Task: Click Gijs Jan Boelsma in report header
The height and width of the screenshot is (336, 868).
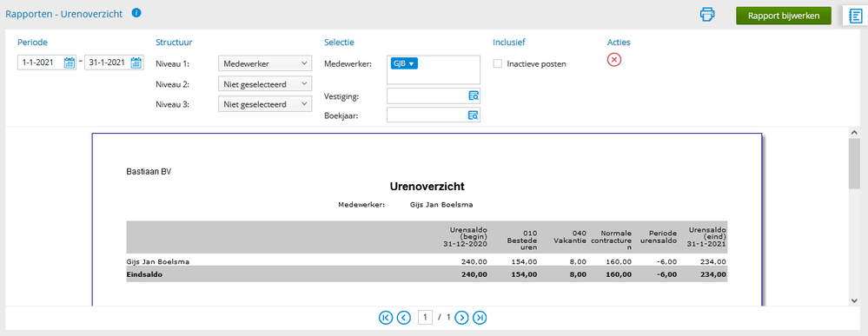Action: point(441,205)
